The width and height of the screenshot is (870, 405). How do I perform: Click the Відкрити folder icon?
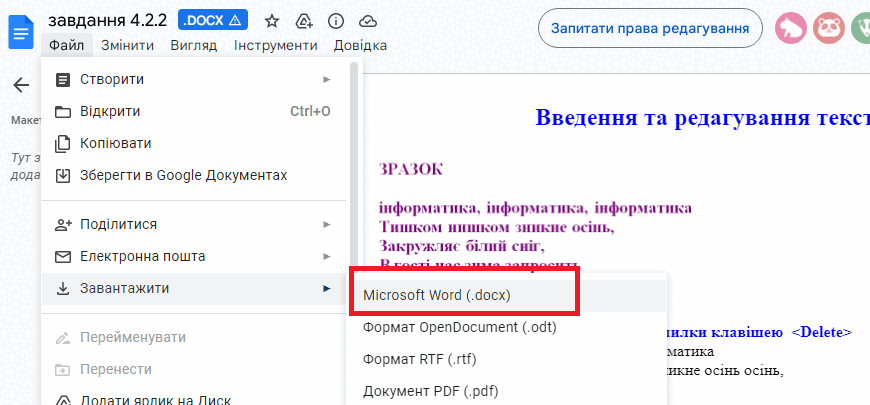[x=63, y=112]
